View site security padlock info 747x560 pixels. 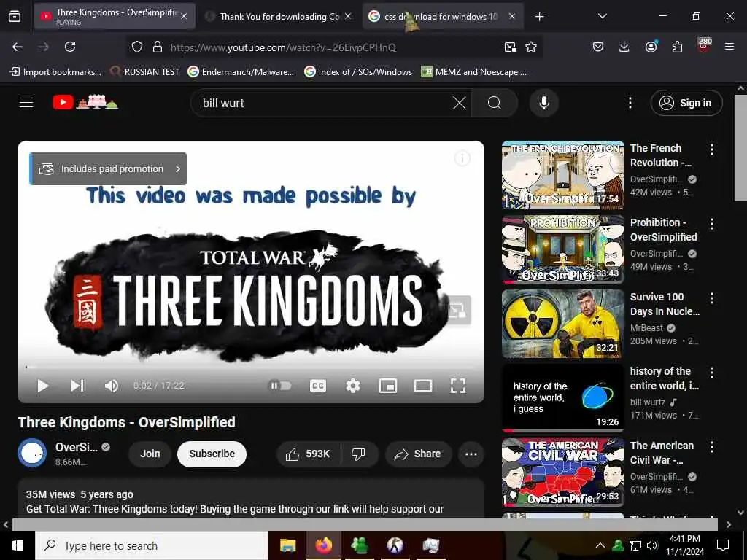pyautogui.click(x=158, y=47)
